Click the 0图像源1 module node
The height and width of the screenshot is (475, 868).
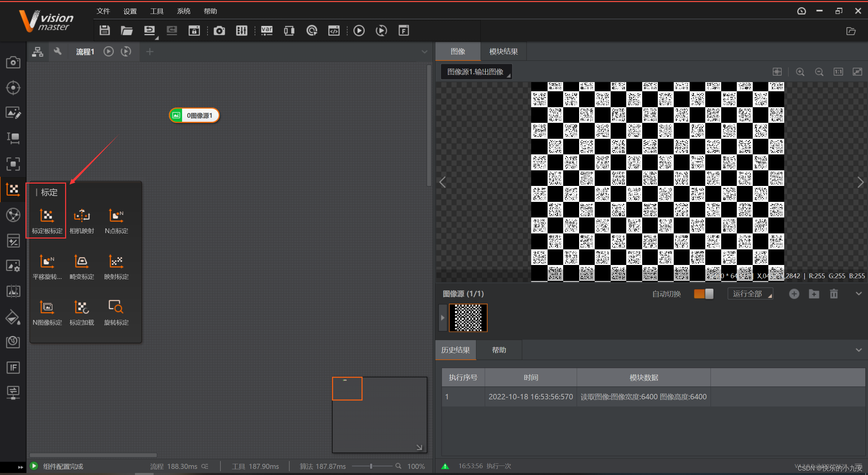click(194, 115)
